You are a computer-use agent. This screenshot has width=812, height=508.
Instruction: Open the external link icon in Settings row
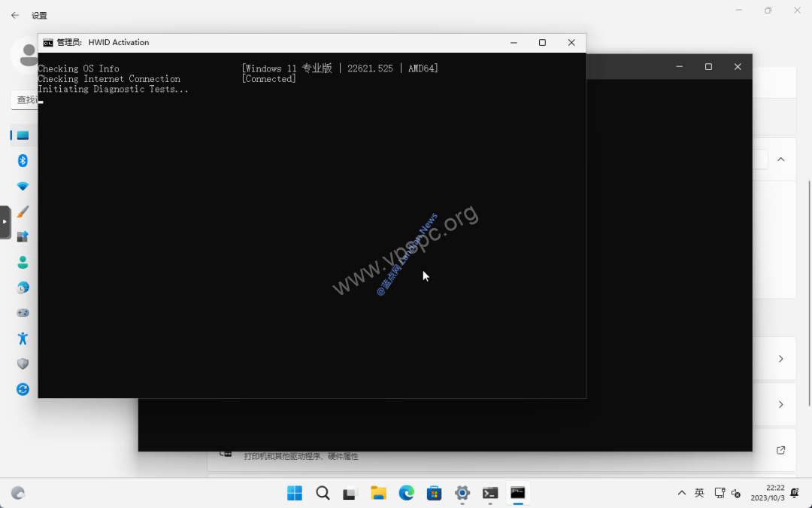pyautogui.click(x=781, y=450)
